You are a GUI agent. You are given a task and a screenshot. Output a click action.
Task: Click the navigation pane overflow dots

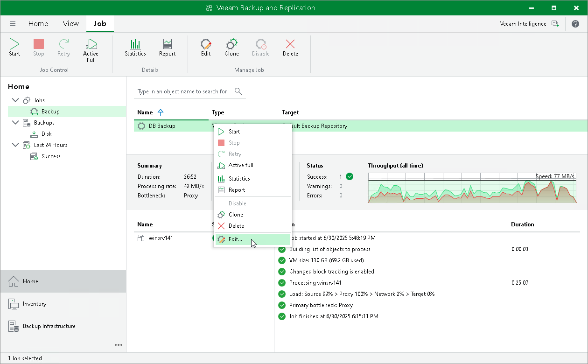pos(119,345)
